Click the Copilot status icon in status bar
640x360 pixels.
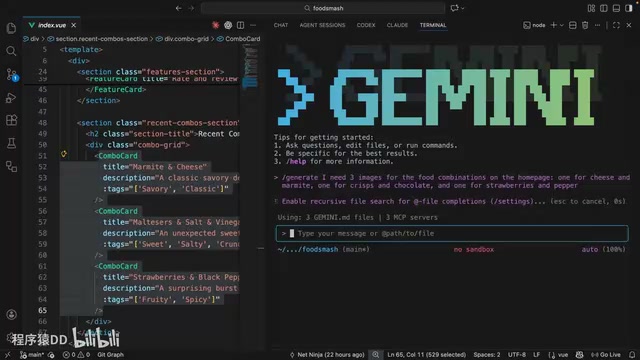tap(579, 355)
